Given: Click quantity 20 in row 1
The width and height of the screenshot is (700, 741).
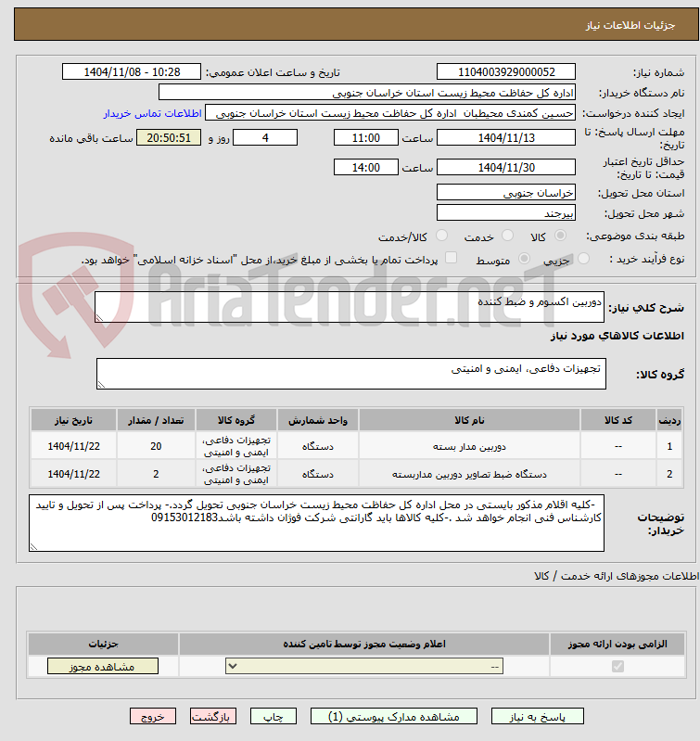Looking at the screenshot, I should point(156,446).
